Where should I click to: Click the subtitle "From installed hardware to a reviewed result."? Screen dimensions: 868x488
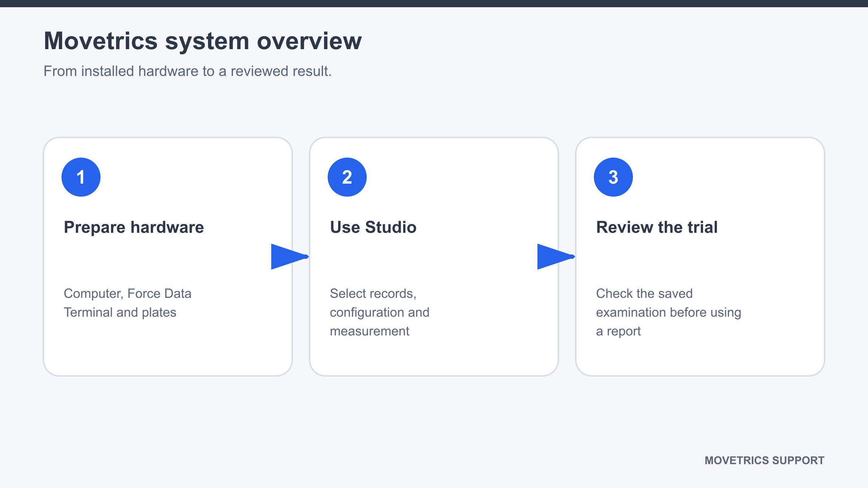click(x=187, y=71)
